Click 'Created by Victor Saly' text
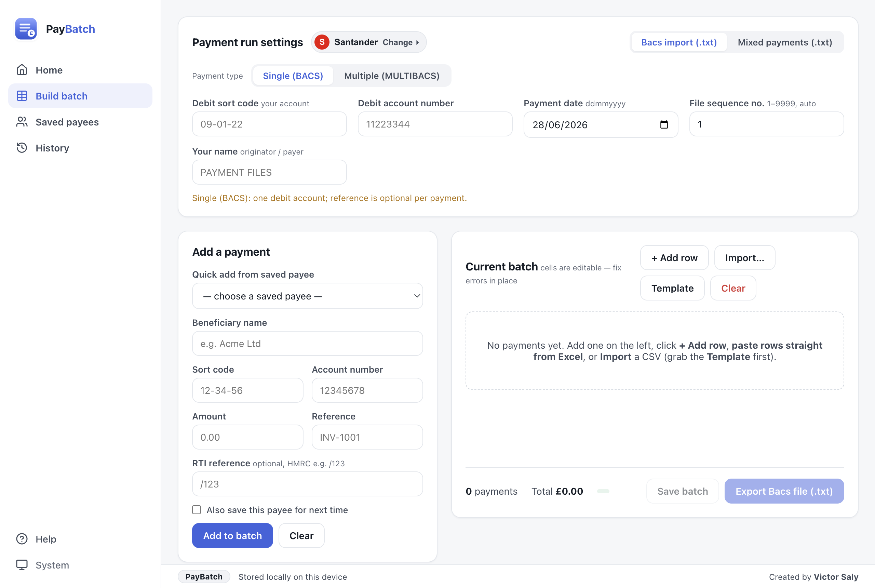875x588 pixels. coord(813,576)
